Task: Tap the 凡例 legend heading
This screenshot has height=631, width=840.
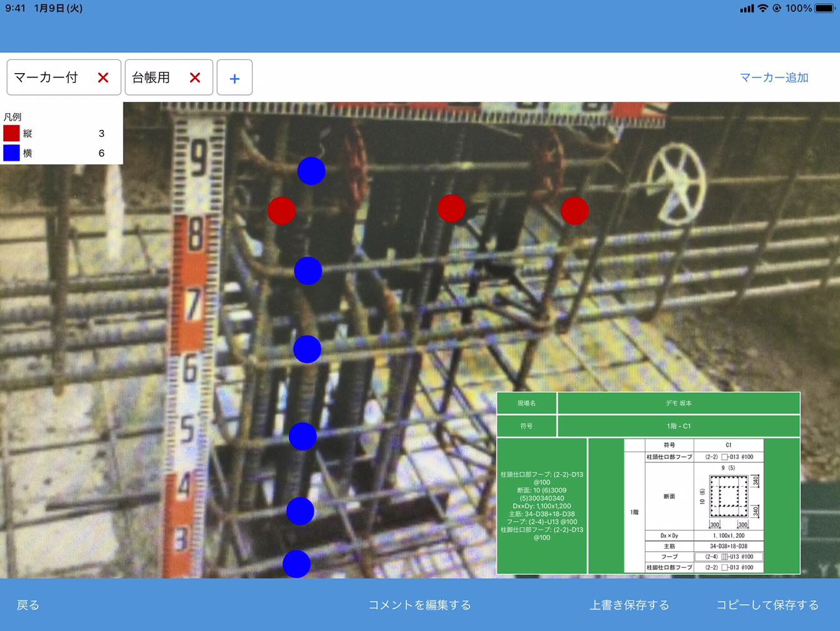Action: (x=12, y=117)
